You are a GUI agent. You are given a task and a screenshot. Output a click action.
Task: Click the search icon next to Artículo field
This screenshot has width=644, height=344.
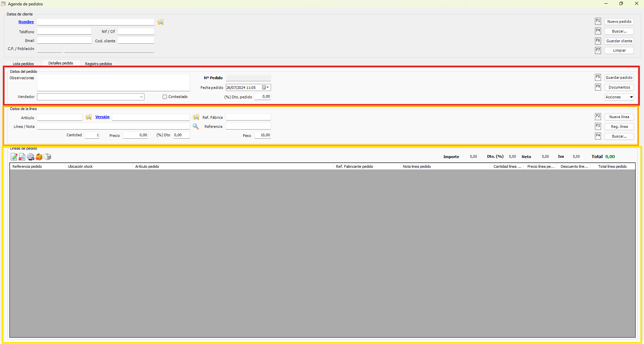click(x=88, y=117)
